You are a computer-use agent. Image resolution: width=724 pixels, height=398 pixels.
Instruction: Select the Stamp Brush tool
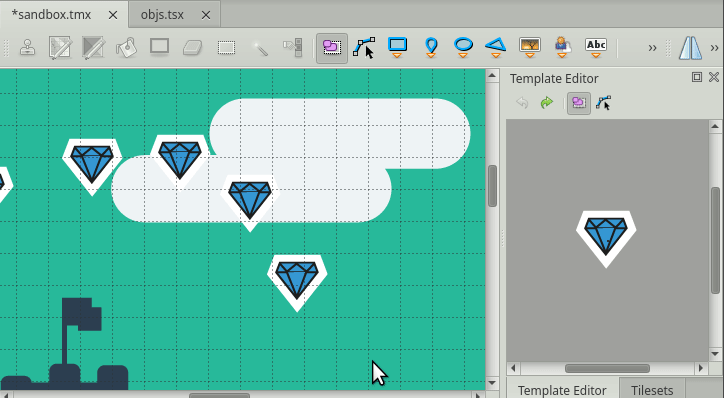click(28, 48)
